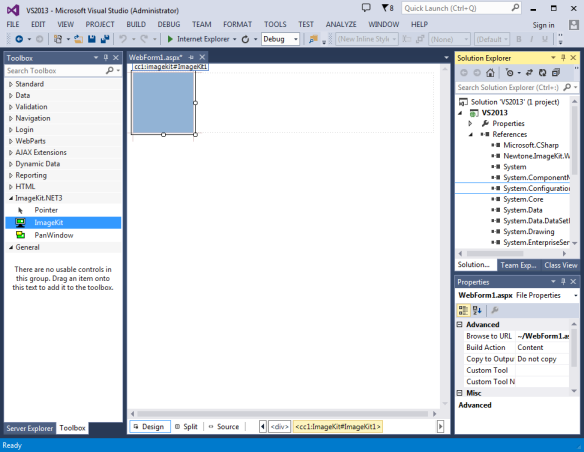
Task: Click the Refresh browser icon in toolbar
Action: pyautogui.click(x=245, y=39)
